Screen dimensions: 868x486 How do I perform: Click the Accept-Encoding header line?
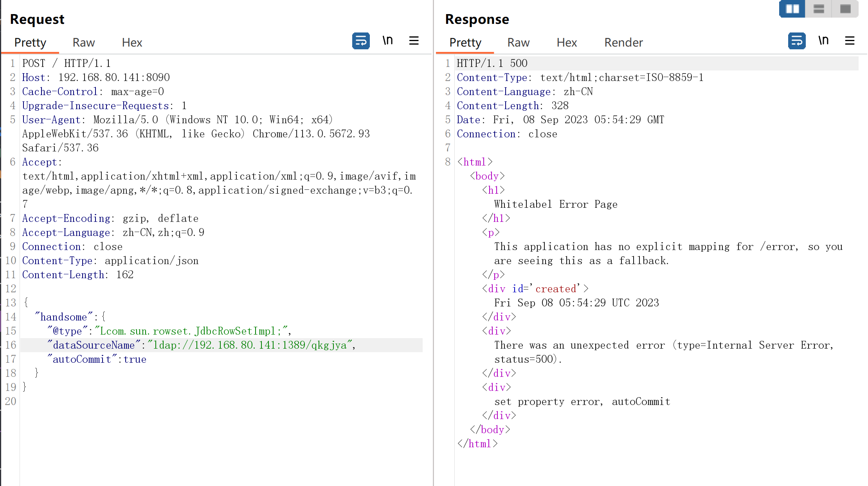tap(110, 218)
